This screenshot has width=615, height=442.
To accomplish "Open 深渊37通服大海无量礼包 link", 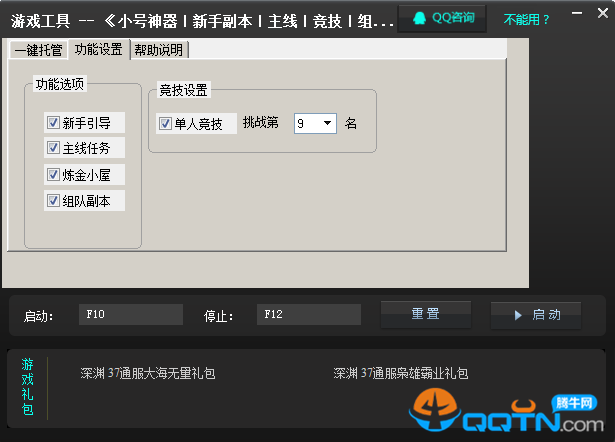I will [148, 374].
